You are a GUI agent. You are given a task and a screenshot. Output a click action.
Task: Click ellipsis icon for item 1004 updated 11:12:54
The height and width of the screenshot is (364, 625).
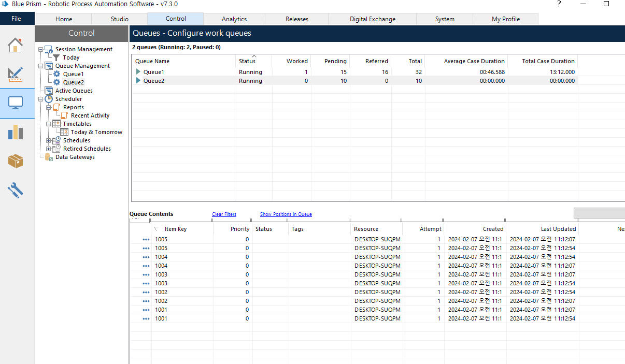coord(146,257)
